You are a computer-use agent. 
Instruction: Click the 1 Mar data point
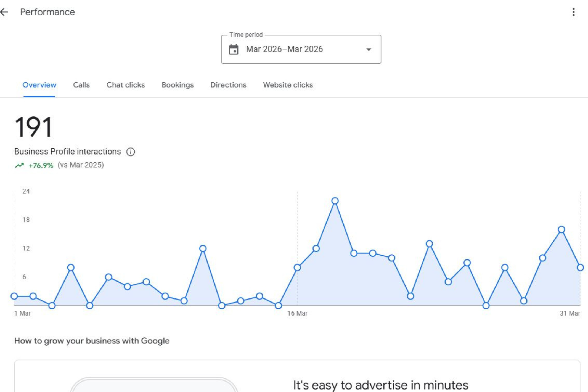(x=14, y=296)
